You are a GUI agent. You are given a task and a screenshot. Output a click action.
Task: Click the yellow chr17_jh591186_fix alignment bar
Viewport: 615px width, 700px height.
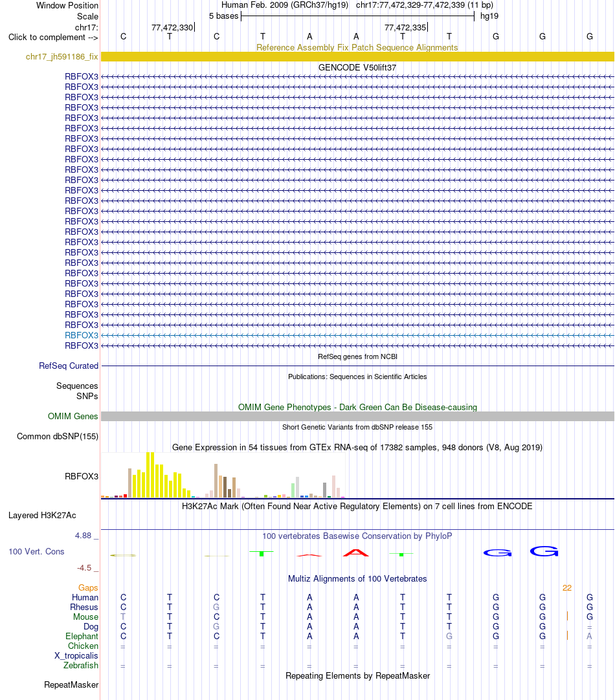pyautogui.click(x=357, y=57)
